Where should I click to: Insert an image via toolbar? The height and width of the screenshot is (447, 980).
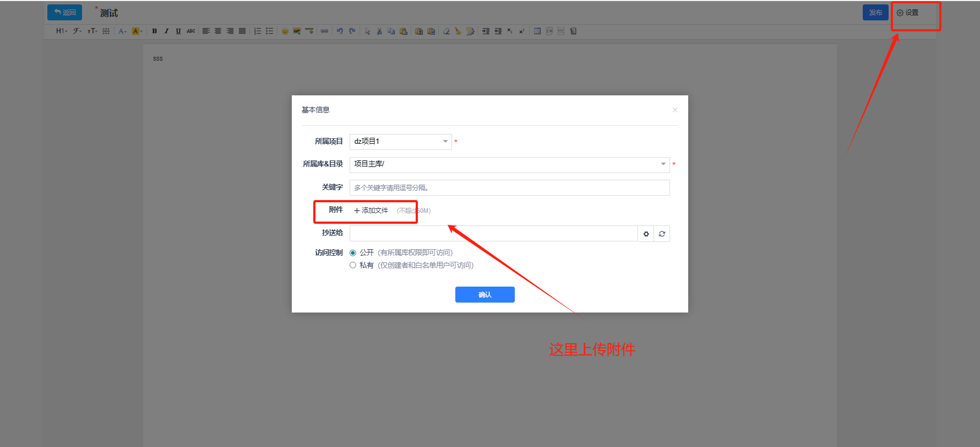297,31
